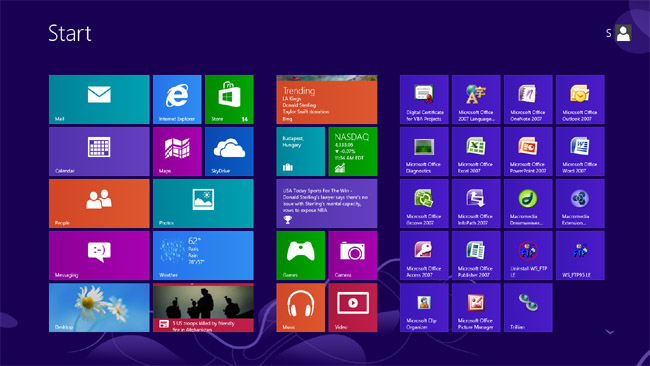Open the Mail tile
This screenshot has height=366, width=650.
(x=99, y=99)
